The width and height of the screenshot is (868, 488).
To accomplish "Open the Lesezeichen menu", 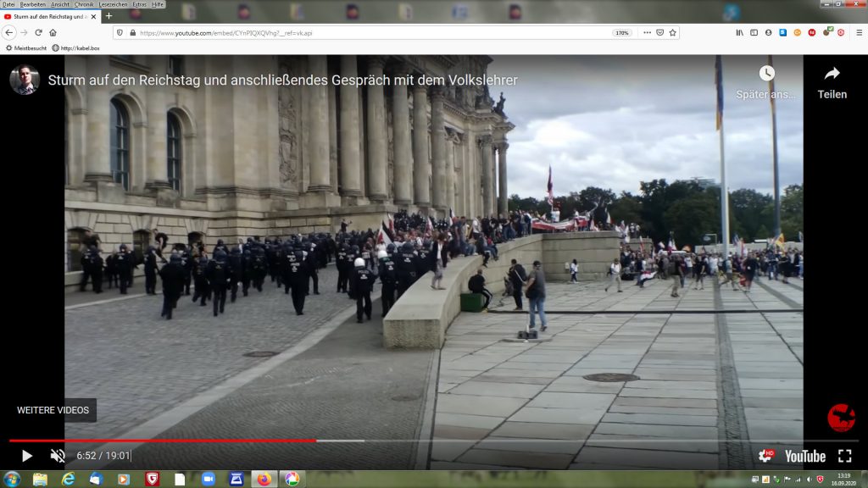I will (113, 4).
